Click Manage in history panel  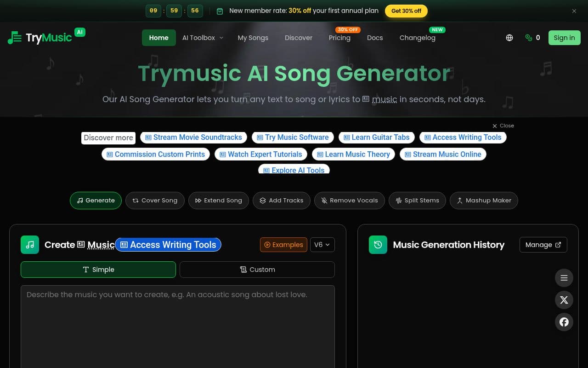click(x=543, y=245)
